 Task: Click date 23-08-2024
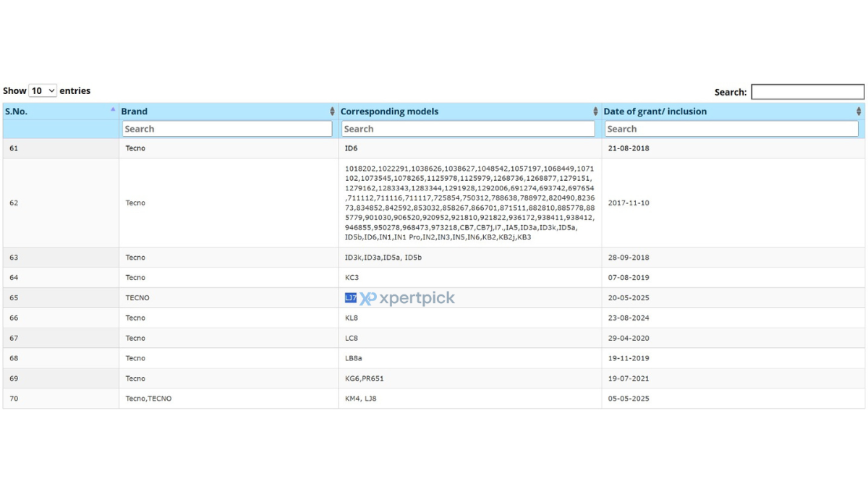[629, 318]
